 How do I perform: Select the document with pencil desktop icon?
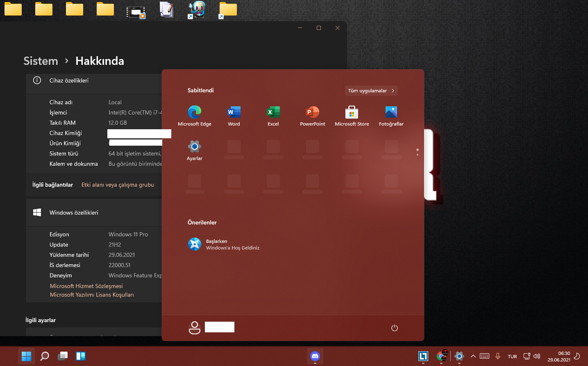pyautogui.click(x=166, y=10)
